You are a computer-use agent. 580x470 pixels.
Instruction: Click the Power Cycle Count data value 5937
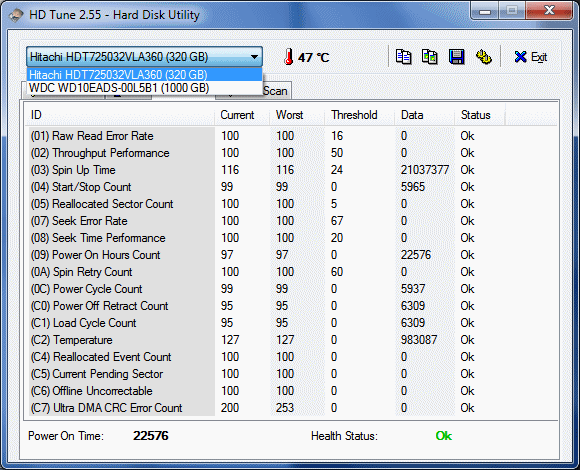point(413,289)
